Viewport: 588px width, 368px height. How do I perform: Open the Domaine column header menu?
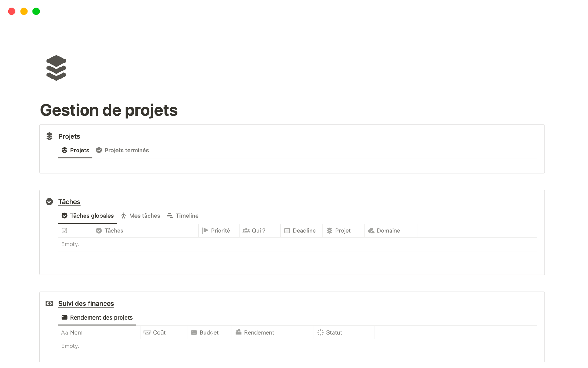coord(388,231)
